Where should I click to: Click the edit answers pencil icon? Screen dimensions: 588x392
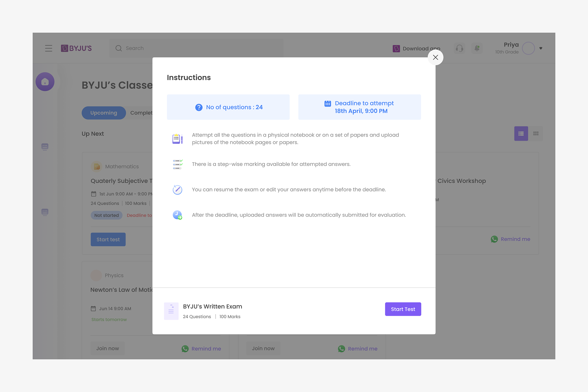tap(177, 190)
